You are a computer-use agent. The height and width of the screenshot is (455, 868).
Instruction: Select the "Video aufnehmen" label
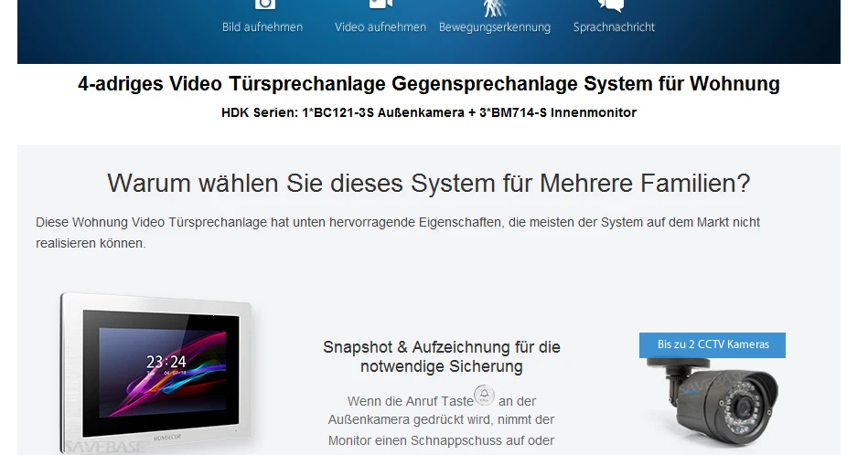click(x=380, y=27)
